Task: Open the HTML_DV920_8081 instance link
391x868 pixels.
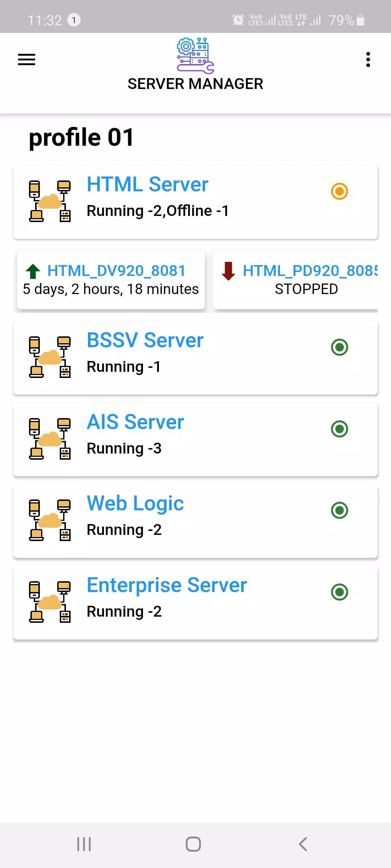Action: tap(116, 271)
